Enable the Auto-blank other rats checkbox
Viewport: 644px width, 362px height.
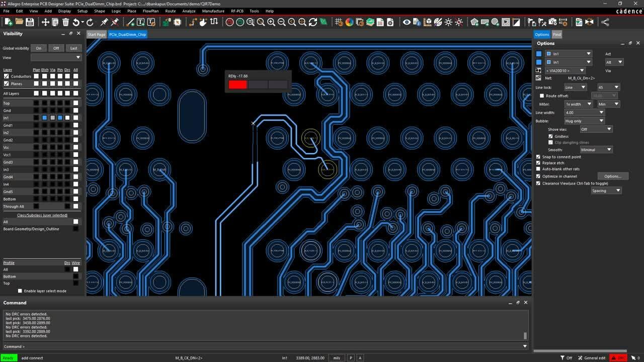(x=538, y=169)
